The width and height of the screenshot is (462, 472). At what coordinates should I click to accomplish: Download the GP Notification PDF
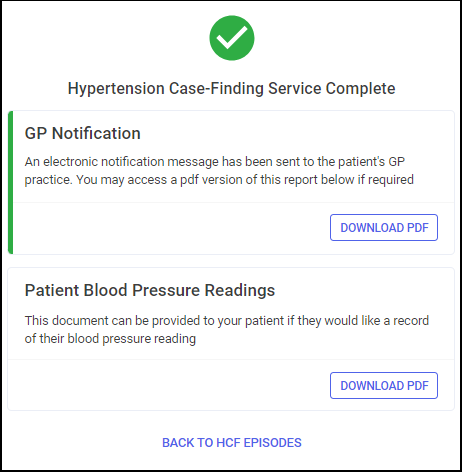coord(384,228)
